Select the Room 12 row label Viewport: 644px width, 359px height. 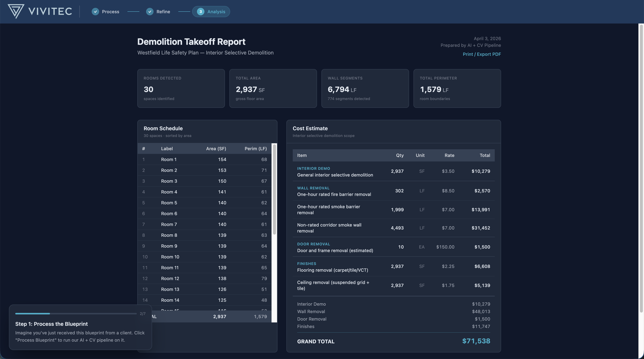170,278
